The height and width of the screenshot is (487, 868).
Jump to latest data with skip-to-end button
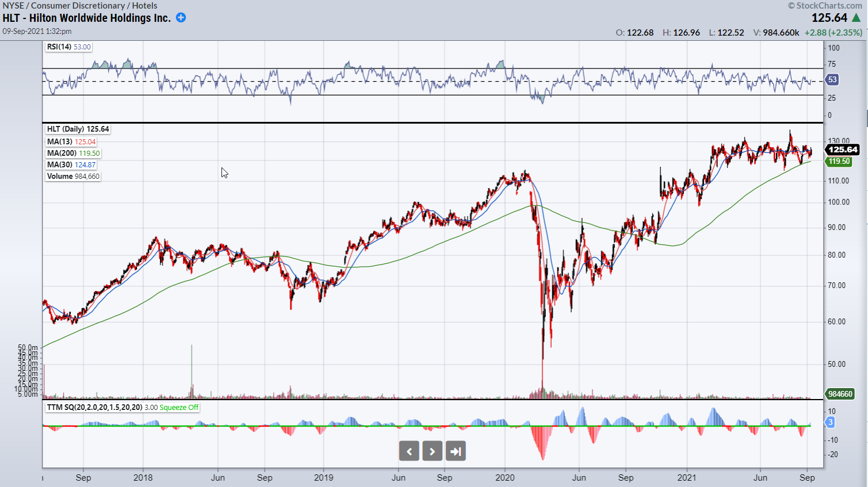pyautogui.click(x=456, y=451)
